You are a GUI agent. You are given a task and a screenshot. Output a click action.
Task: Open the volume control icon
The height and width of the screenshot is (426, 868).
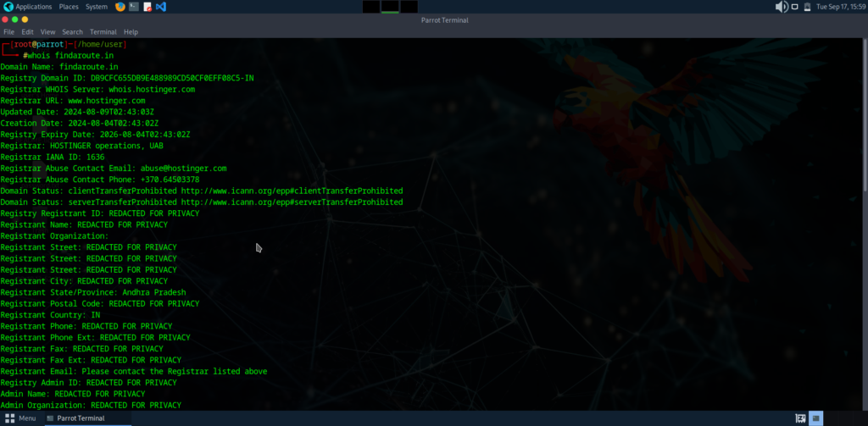pos(782,7)
